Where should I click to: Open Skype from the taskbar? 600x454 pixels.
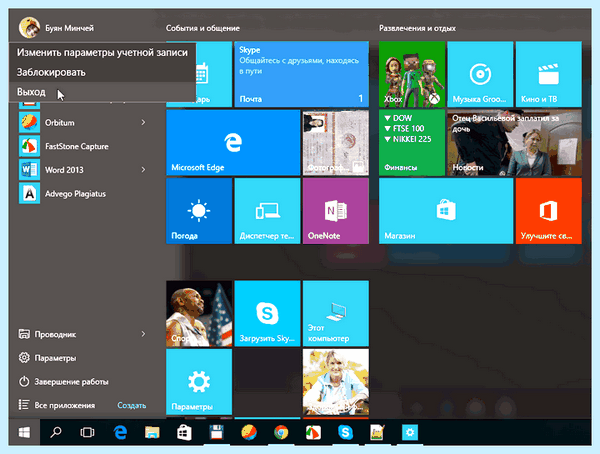tap(346, 433)
